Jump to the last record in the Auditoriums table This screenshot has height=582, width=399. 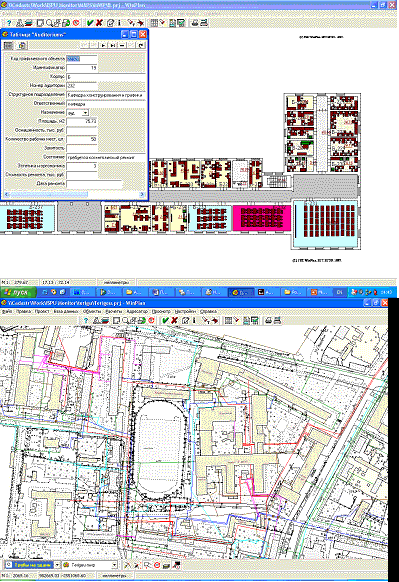coord(113,45)
